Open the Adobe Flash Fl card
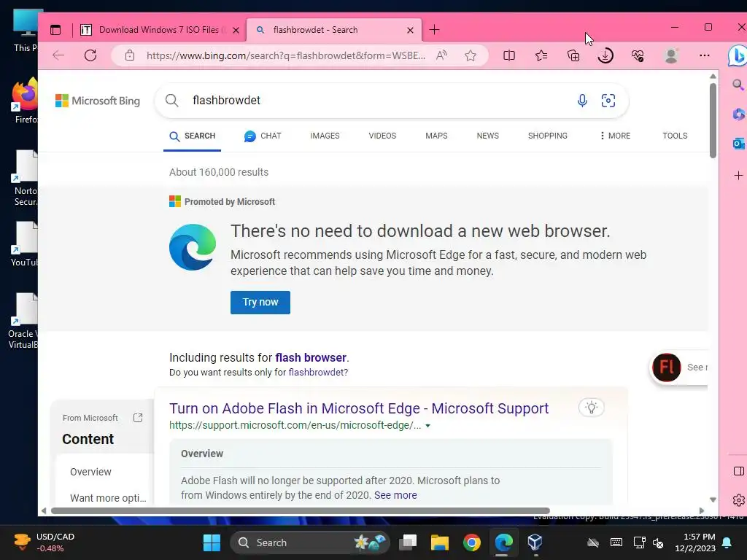 tap(679, 367)
